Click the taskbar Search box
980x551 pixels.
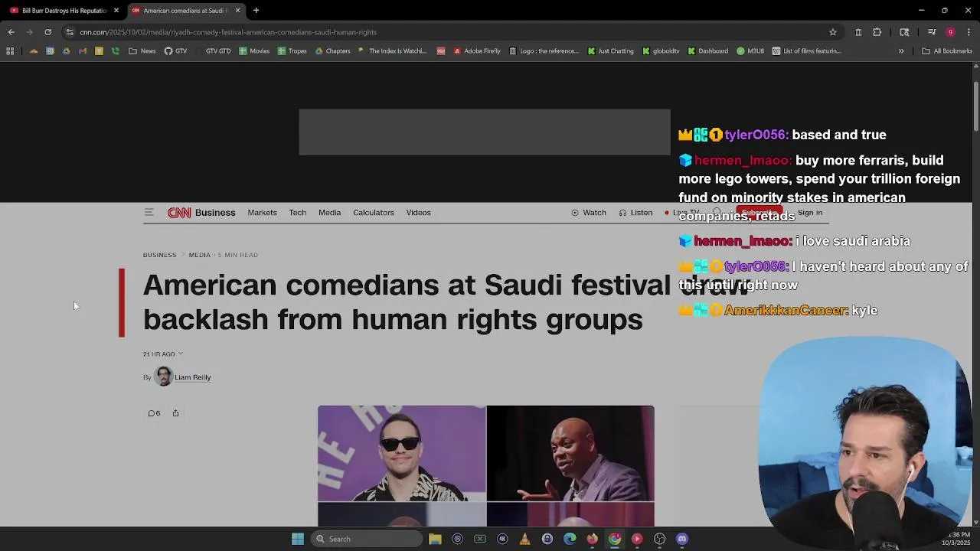coord(367,539)
